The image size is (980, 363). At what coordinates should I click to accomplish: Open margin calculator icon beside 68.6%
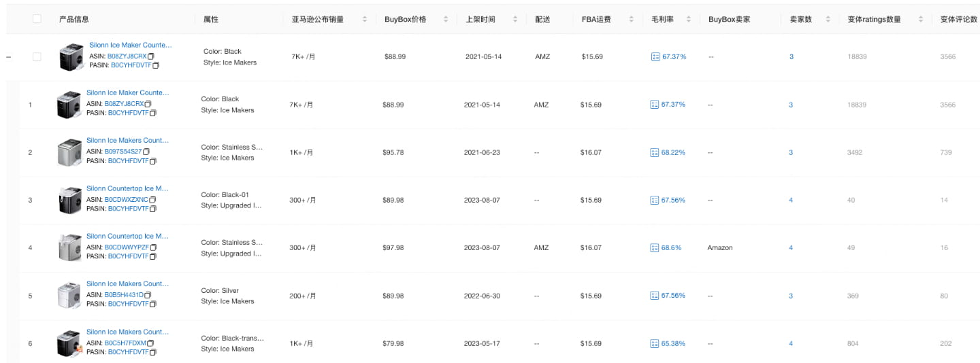(655, 248)
